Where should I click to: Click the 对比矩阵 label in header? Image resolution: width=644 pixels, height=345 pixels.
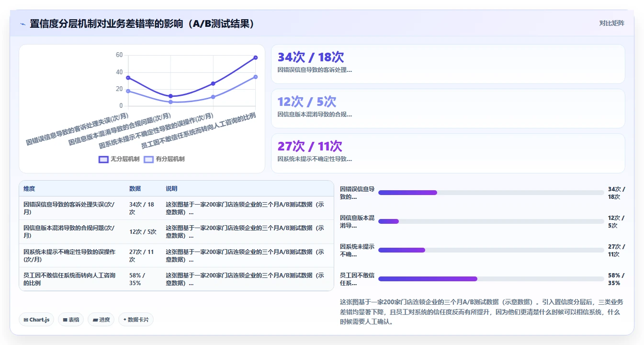coord(611,23)
